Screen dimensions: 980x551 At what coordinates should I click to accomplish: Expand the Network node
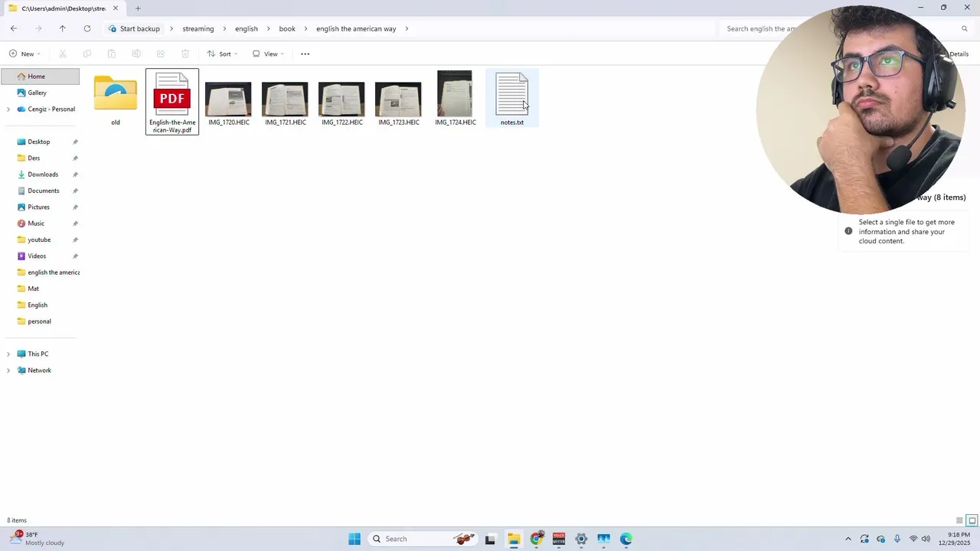[x=8, y=370]
